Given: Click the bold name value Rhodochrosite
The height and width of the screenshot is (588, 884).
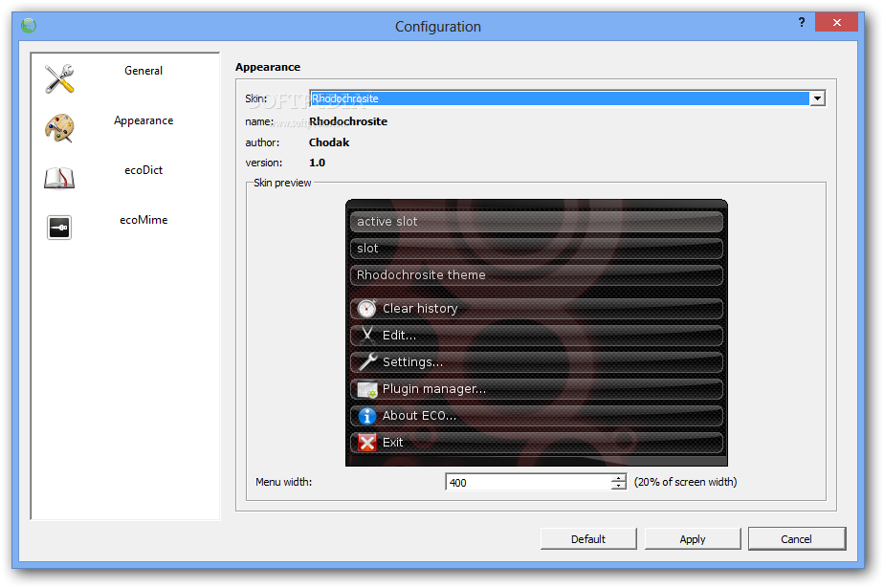Looking at the screenshot, I should [348, 121].
